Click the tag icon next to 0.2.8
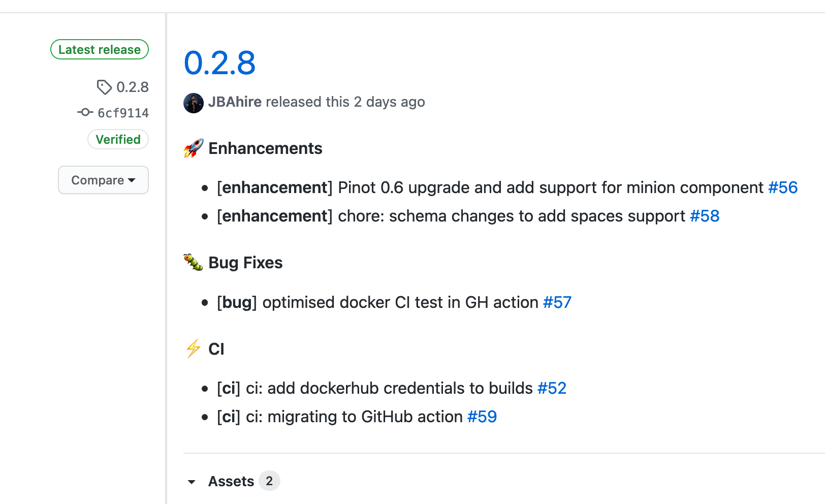Image resolution: width=825 pixels, height=504 pixels. pyautogui.click(x=104, y=87)
